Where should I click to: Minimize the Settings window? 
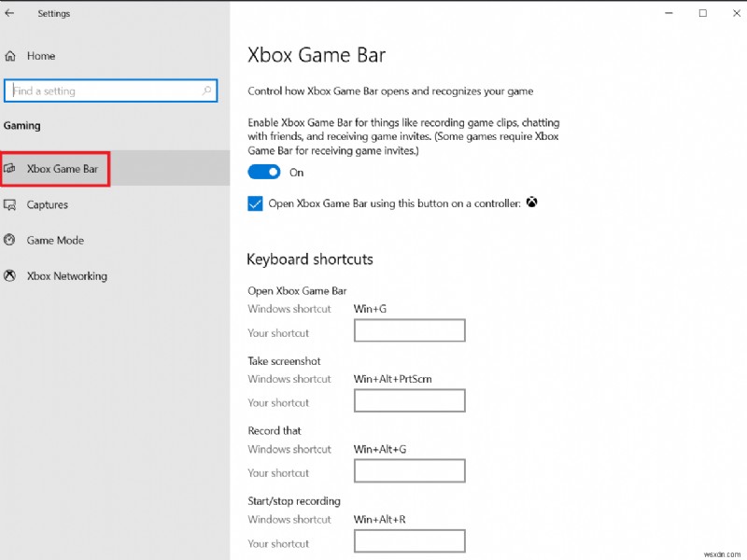[x=669, y=13]
